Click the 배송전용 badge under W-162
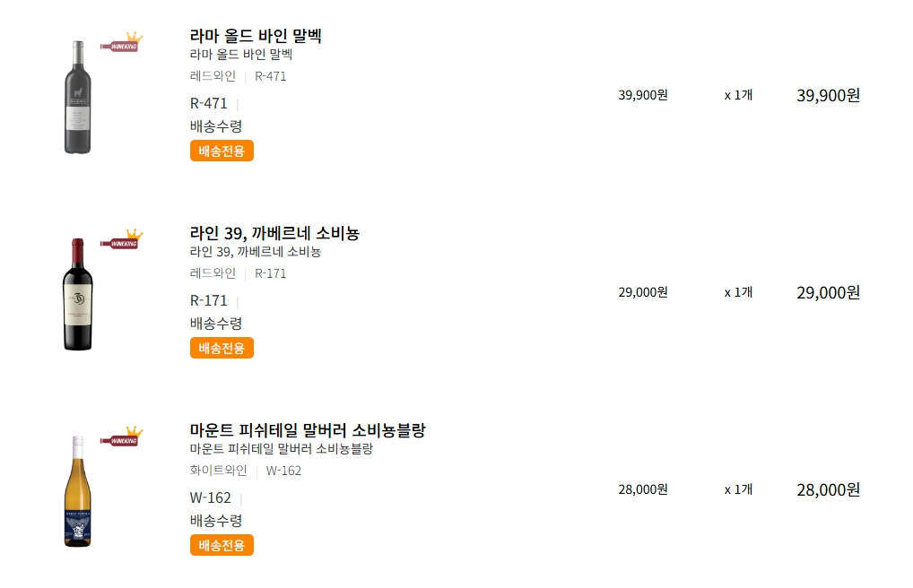 click(x=222, y=545)
